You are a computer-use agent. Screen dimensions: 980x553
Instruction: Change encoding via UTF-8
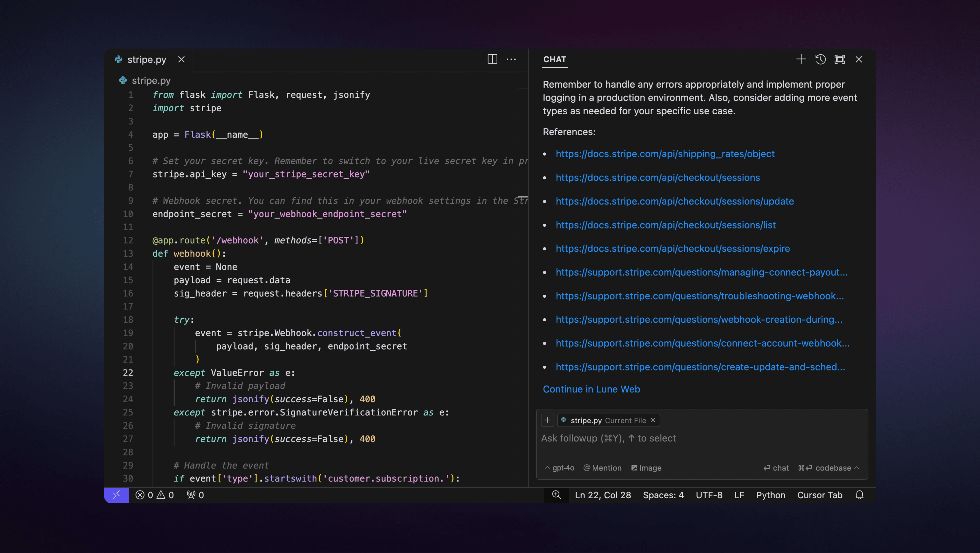pos(709,495)
